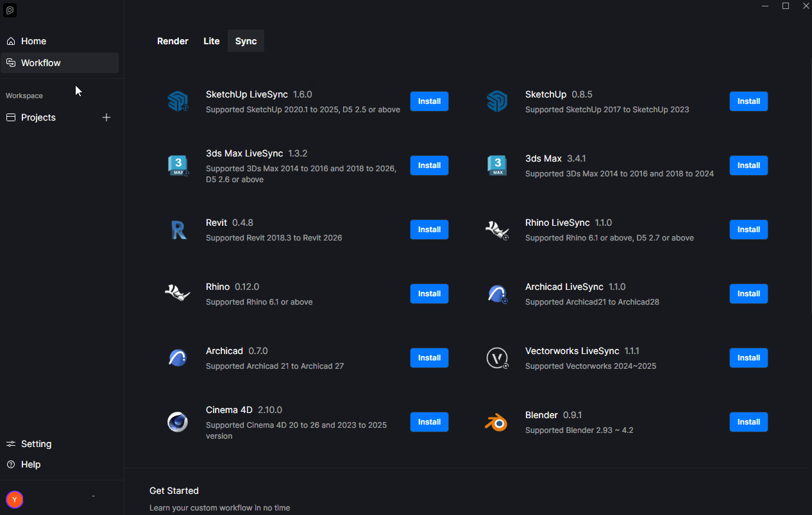This screenshot has width=812, height=515.
Task: Click the Vectorworks LiveSync title text
Action: (x=572, y=351)
